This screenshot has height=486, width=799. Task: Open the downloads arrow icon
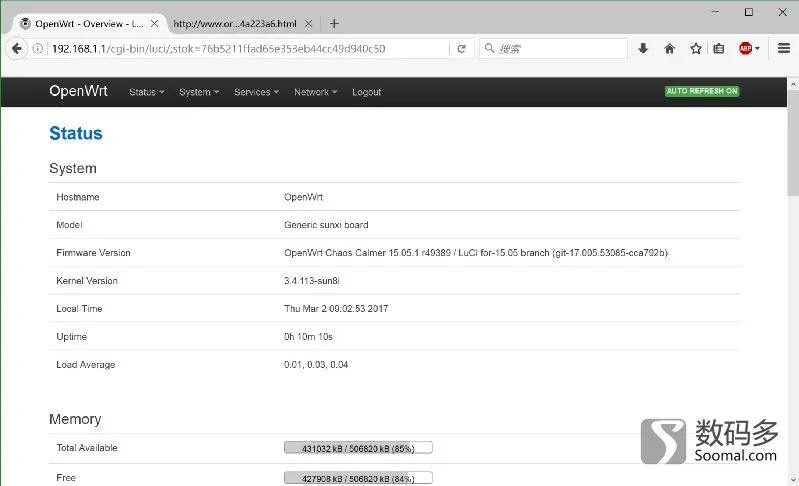(x=643, y=48)
